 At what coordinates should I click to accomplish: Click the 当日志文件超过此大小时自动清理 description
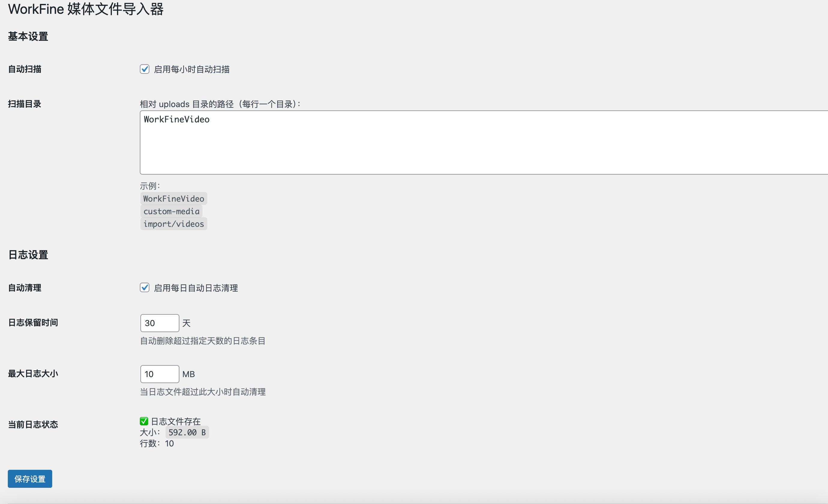click(x=202, y=392)
